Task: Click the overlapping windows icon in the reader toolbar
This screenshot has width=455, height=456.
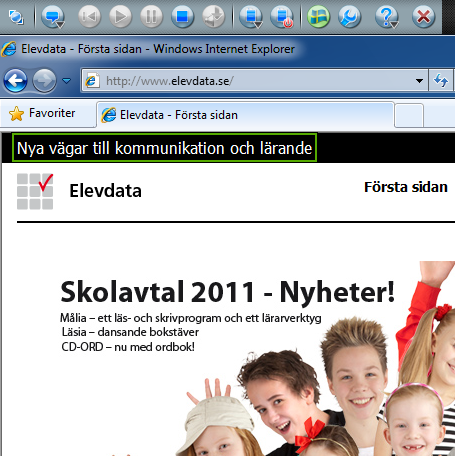Action: pyautogui.click(x=16, y=17)
